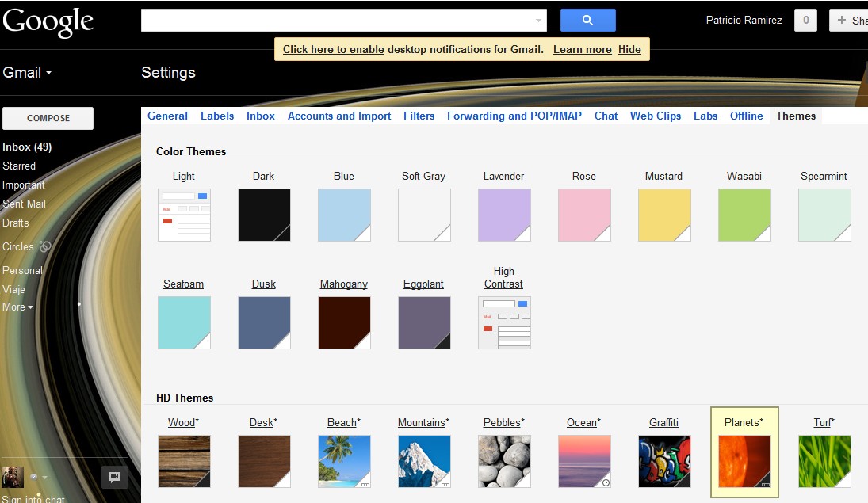The width and height of the screenshot is (868, 503).
Task: Choose the Rose theme swatch
Action: click(584, 215)
